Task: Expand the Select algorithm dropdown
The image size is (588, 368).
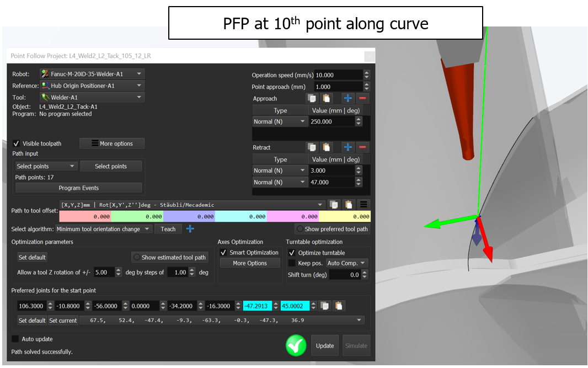Action: point(104,229)
